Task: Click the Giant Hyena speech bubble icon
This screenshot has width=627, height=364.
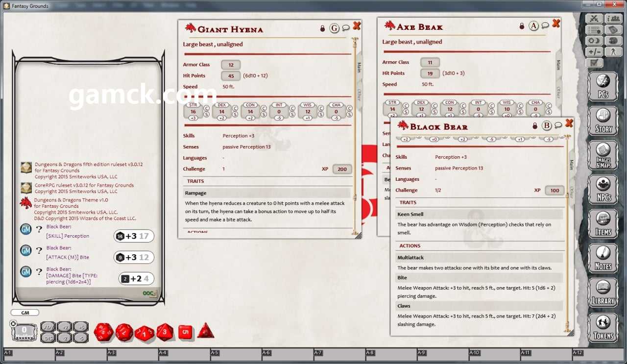Action: [346, 28]
